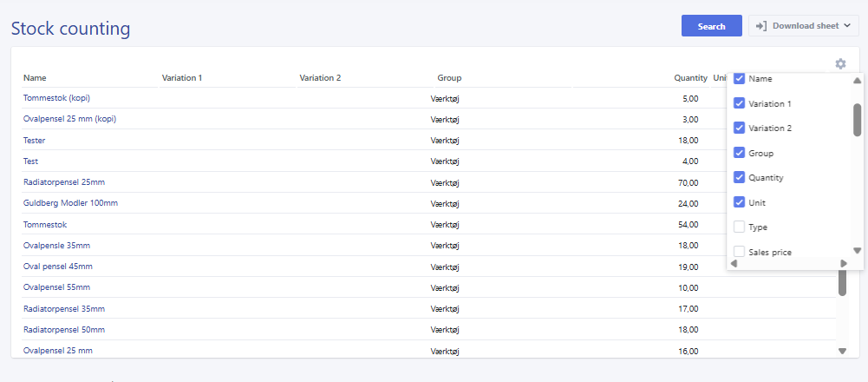
Task: Click the Search button
Action: (711, 26)
